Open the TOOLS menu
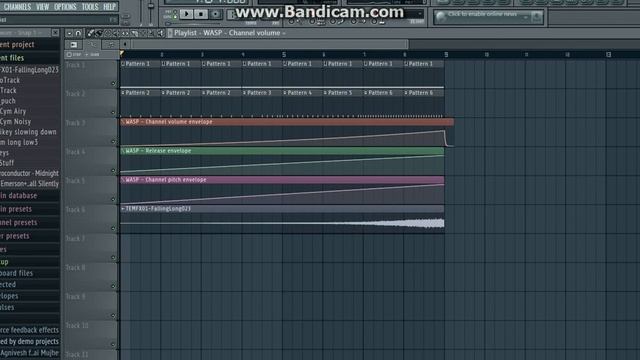Screen dimensions: 640x360 coord(90,7)
